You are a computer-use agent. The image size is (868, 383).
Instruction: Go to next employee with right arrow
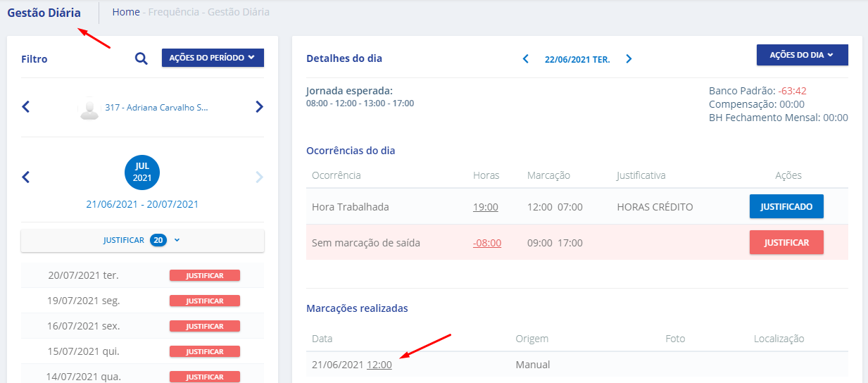(x=259, y=107)
